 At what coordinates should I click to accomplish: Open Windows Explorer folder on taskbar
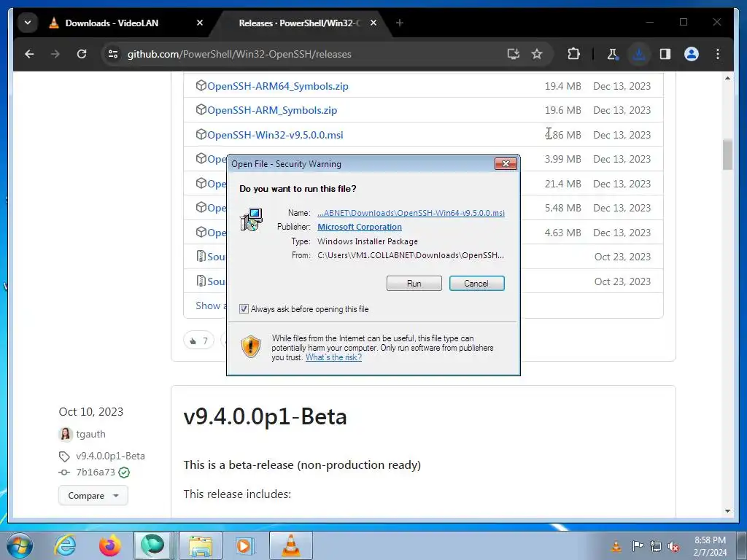coord(201,545)
